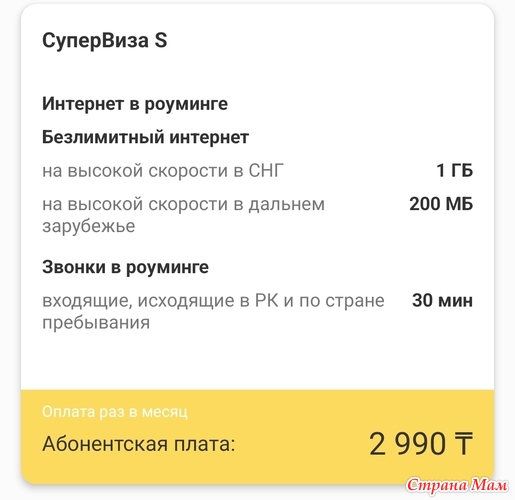Select the входящие, исходящие в РК row
515x500 pixels.
257,312
